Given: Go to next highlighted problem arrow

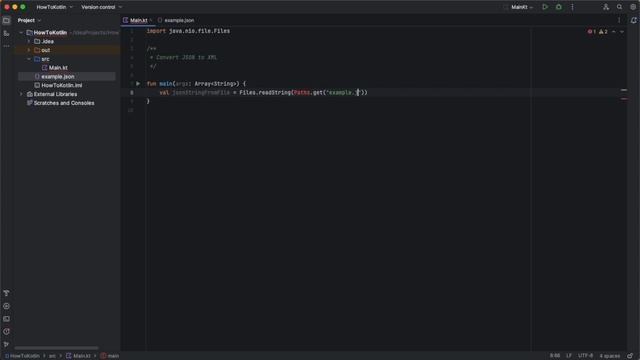Looking at the screenshot, I should (x=622, y=31).
